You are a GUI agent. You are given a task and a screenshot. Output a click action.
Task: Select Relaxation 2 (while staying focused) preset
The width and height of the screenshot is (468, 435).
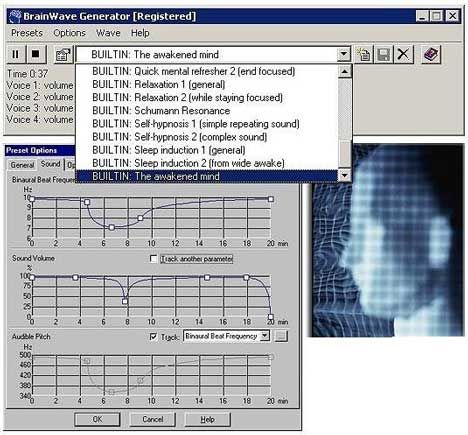pyautogui.click(x=207, y=98)
